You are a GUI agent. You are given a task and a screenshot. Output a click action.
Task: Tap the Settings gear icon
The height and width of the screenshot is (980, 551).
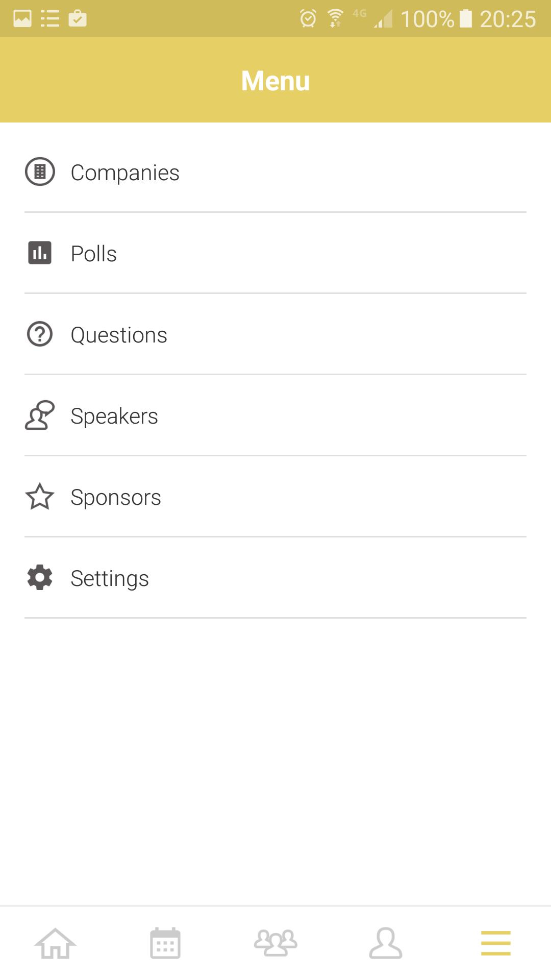click(x=40, y=578)
